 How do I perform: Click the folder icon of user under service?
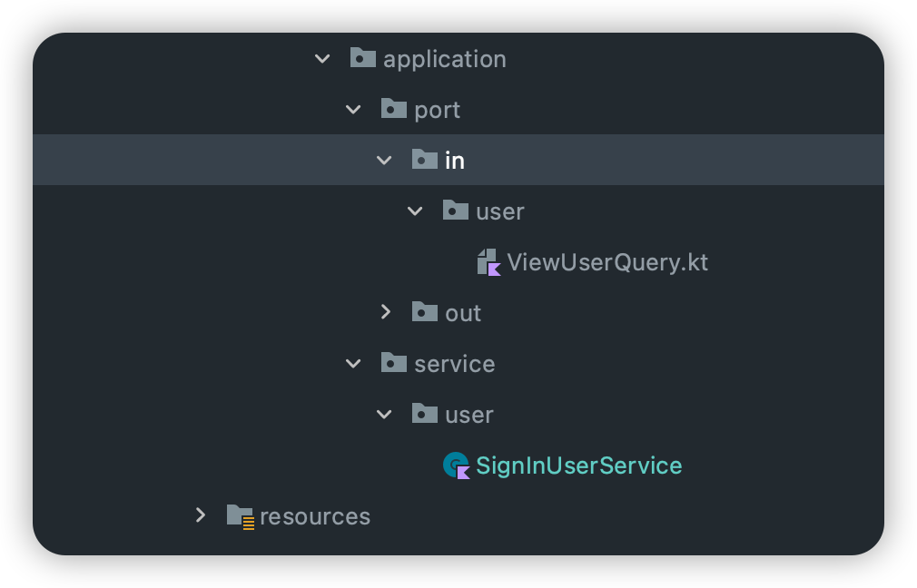[x=425, y=415]
